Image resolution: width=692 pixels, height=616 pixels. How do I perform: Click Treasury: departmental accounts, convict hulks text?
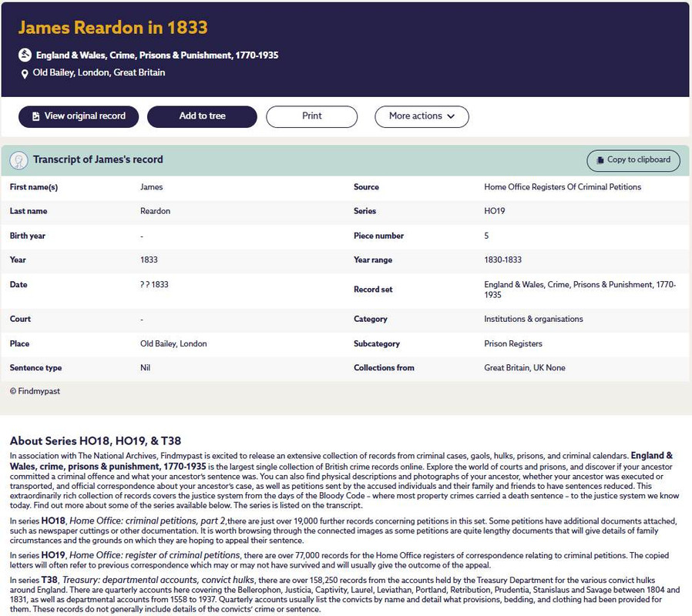(159, 580)
